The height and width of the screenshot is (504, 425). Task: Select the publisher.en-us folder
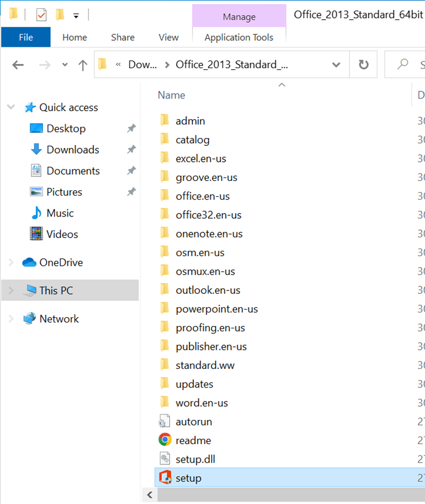pos(211,347)
